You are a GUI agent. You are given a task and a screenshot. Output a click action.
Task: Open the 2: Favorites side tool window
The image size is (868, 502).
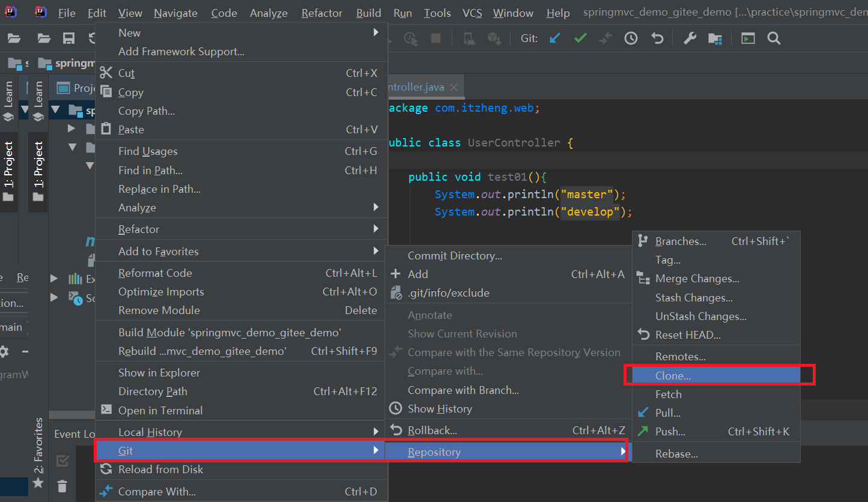coord(38,452)
